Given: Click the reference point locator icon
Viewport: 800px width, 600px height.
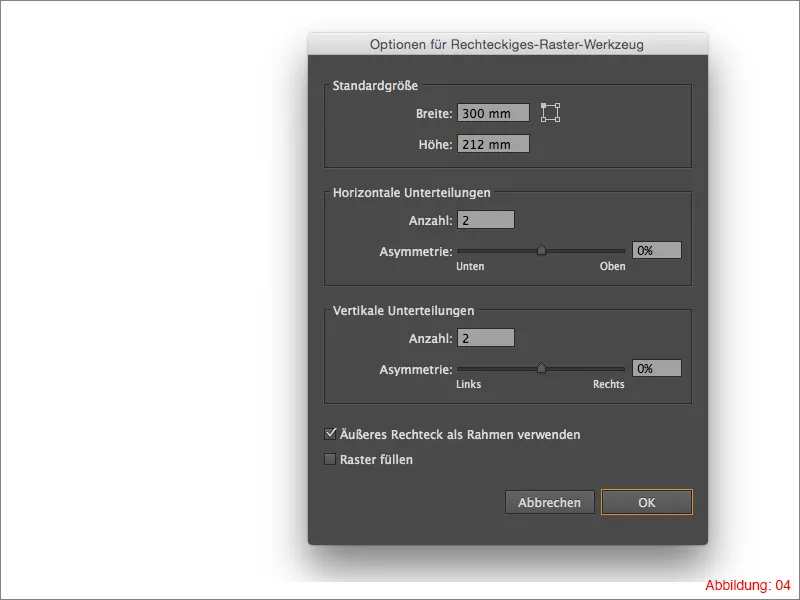Looking at the screenshot, I should click(550, 112).
